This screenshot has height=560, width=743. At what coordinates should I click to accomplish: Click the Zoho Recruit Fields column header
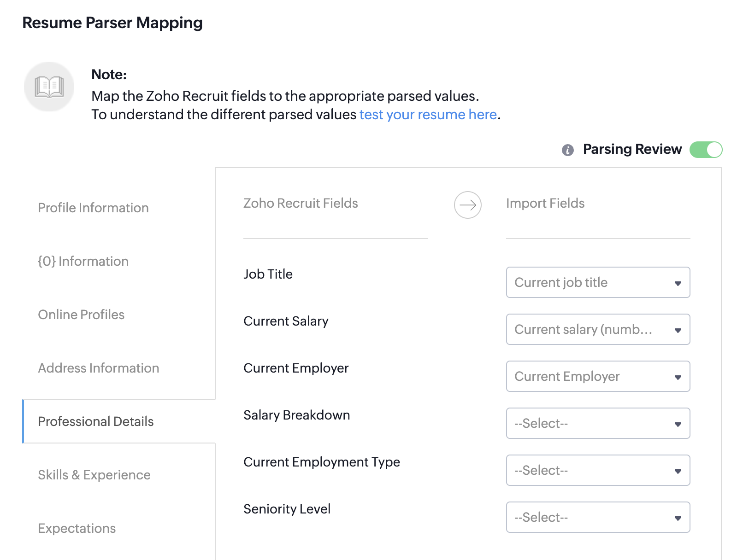301,203
